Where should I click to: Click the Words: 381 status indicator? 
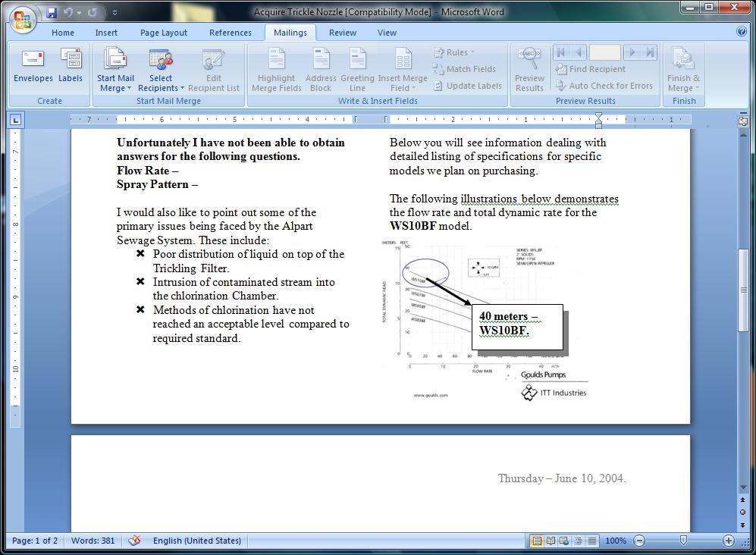(x=93, y=541)
